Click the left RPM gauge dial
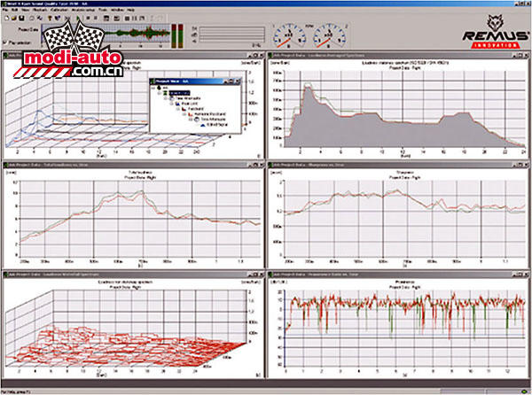This screenshot has width=532, height=395. [x=289, y=35]
